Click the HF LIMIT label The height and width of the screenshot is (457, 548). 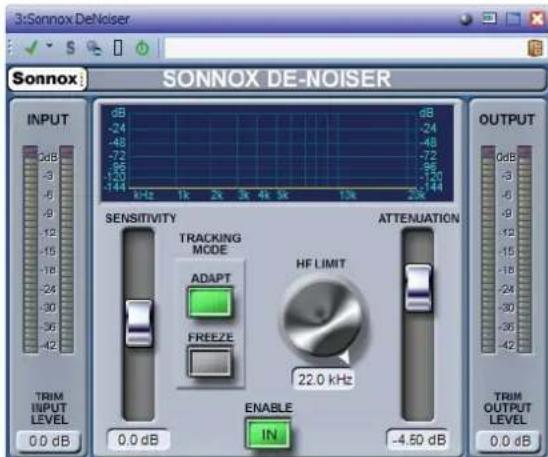[x=321, y=263]
